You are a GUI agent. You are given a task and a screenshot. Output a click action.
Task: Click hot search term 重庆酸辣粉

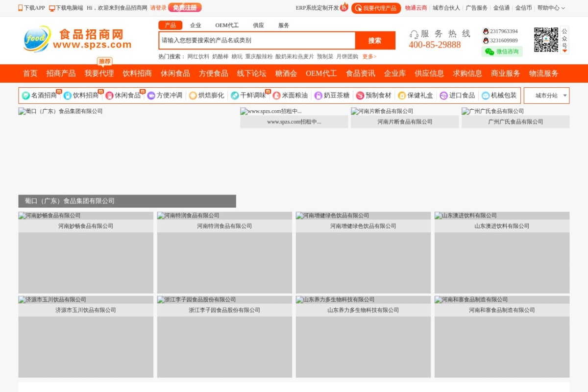pyautogui.click(x=259, y=57)
